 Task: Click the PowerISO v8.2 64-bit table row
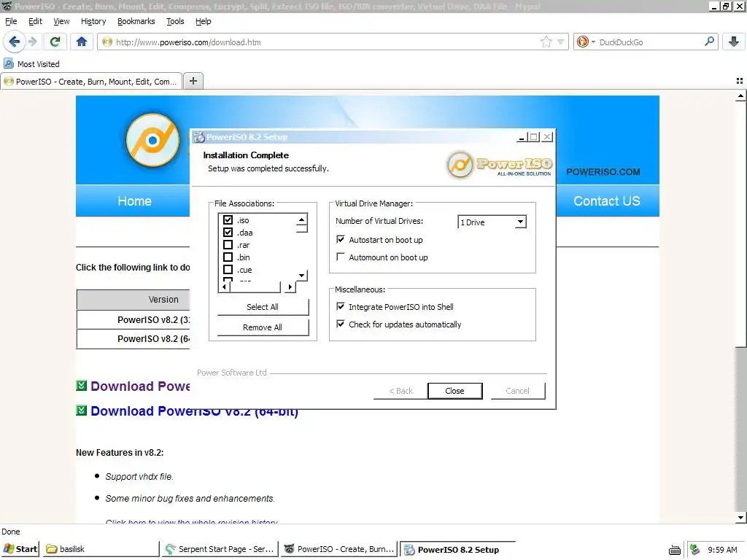(133, 338)
